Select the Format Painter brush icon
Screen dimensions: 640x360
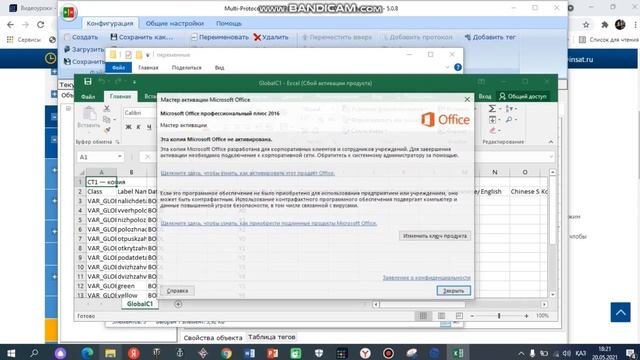[x=107, y=130]
